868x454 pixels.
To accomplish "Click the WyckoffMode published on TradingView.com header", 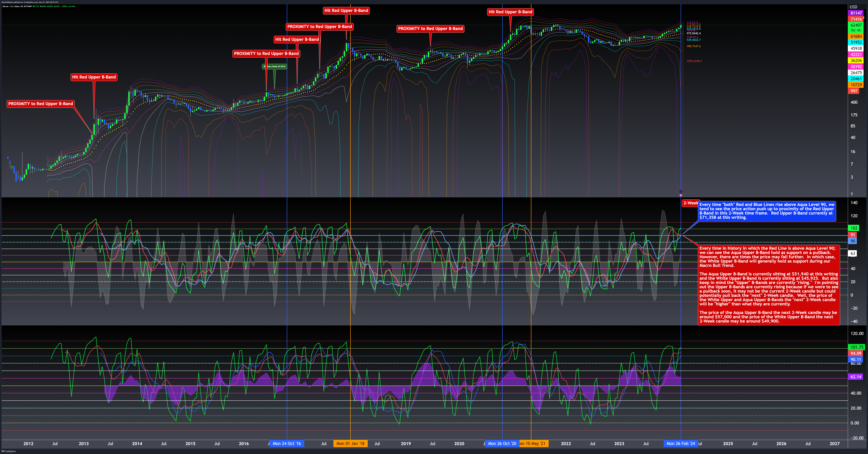I will [x=30, y=2].
